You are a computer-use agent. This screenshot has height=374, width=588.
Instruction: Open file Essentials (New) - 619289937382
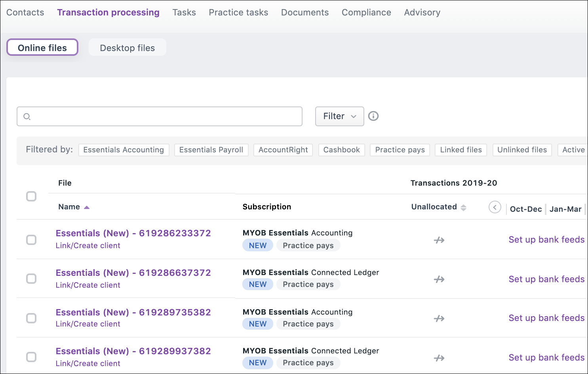133,351
